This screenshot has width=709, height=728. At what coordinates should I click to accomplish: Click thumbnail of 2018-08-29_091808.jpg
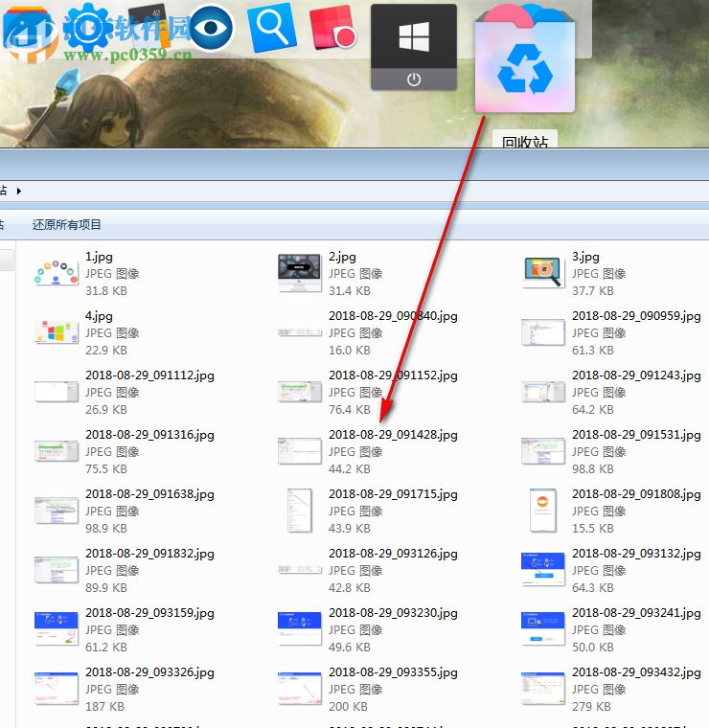click(x=543, y=511)
